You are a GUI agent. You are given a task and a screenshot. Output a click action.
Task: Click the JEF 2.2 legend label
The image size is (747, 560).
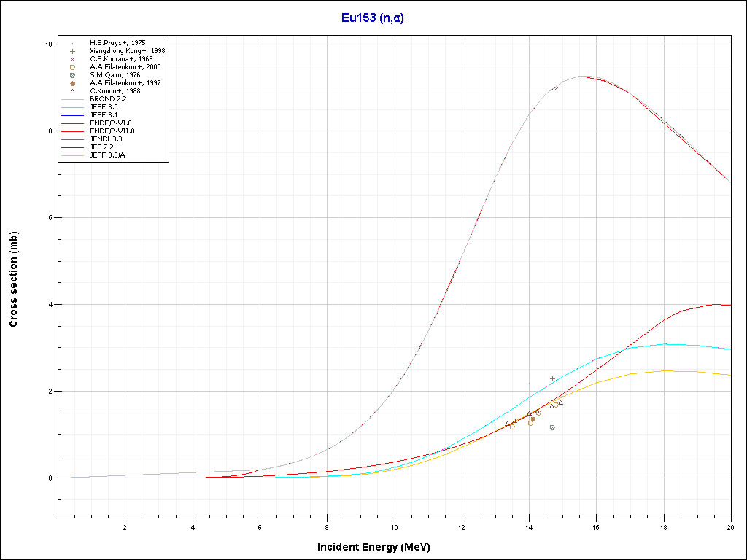click(101, 147)
